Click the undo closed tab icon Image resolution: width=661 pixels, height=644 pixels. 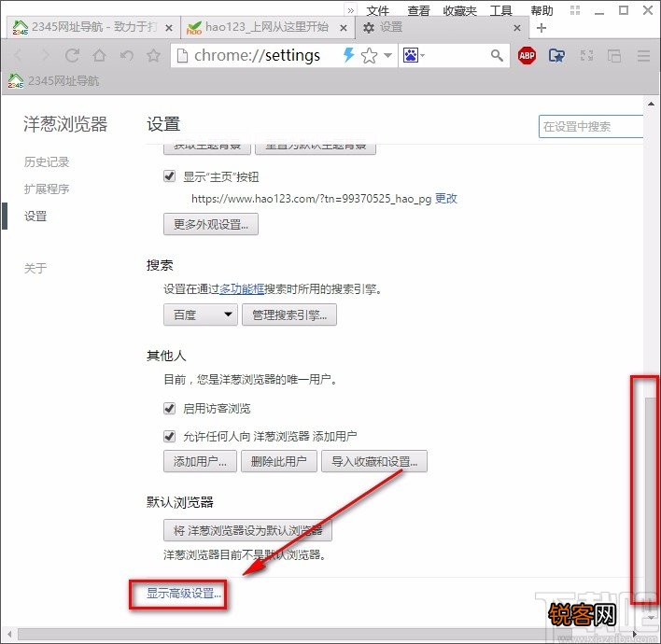pyautogui.click(x=126, y=55)
